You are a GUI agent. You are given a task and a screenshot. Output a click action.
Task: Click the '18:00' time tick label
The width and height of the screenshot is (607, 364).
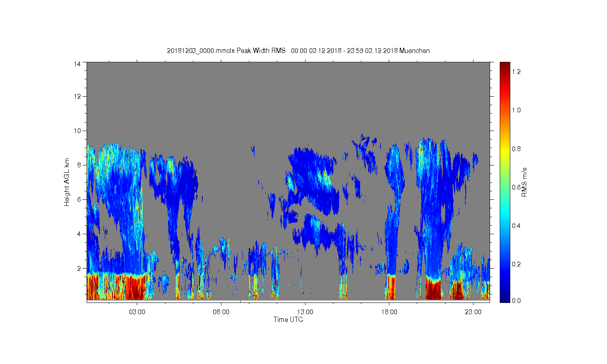389,312
